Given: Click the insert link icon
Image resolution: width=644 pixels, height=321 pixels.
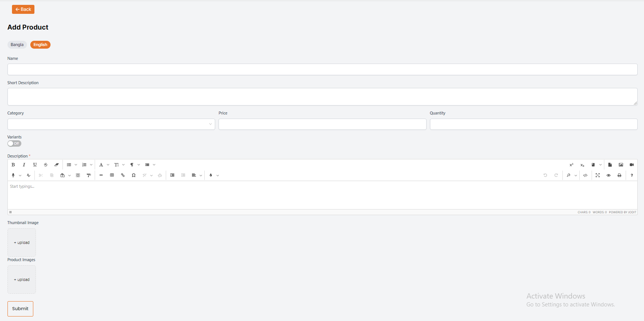Looking at the screenshot, I should pos(123,175).
